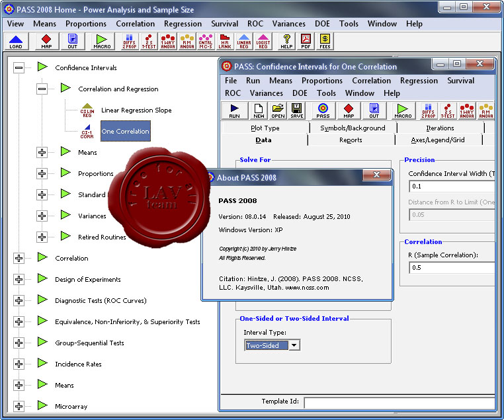Click the Confidence Interval Width input field
504x420 pixels.
click(x=451, y=187)
